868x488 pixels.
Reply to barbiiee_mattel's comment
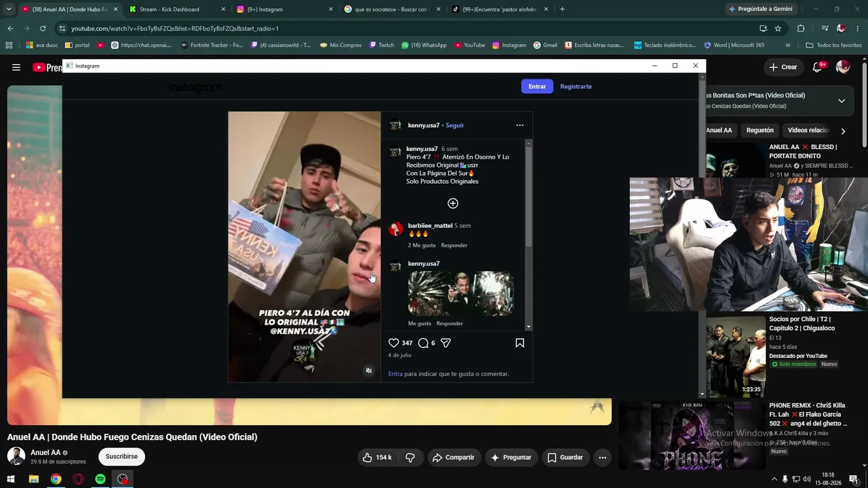coord(454,245)
